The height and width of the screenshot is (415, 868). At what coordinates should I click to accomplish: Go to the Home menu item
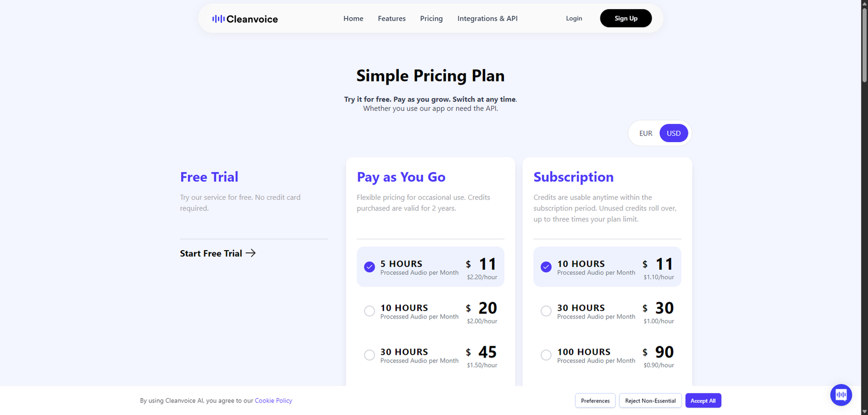click(353, 18)
